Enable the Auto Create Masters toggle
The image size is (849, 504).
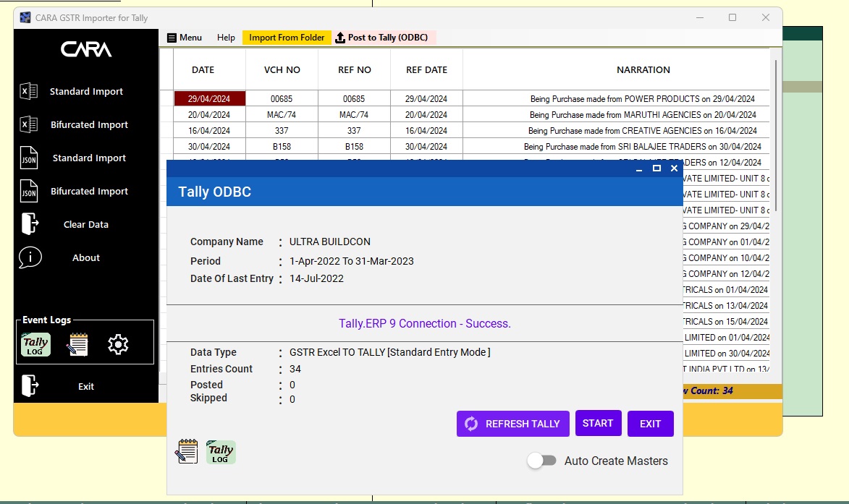coord(541,461)
